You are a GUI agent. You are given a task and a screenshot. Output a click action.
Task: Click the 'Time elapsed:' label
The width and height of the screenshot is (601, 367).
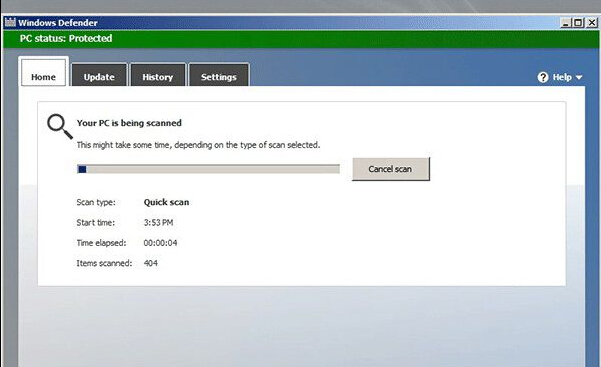pos(101,243)
